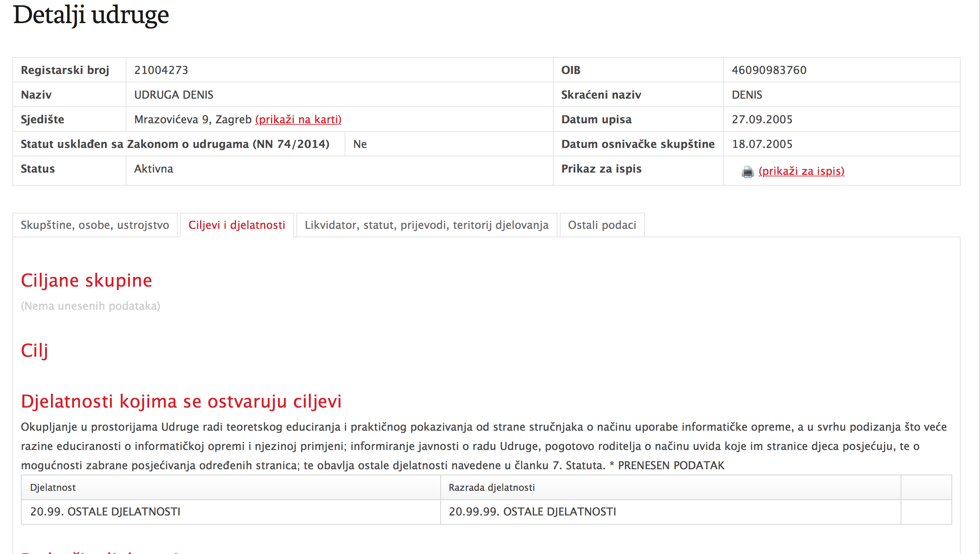980x554 pixels.
Task: Click the Djelatnost column header
Action: coord(53,487)
